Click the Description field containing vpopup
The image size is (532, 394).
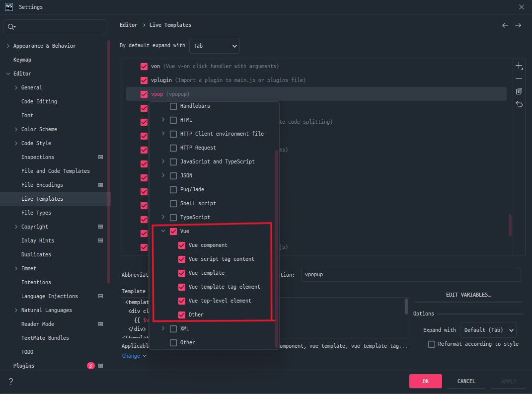coord(410,275)
